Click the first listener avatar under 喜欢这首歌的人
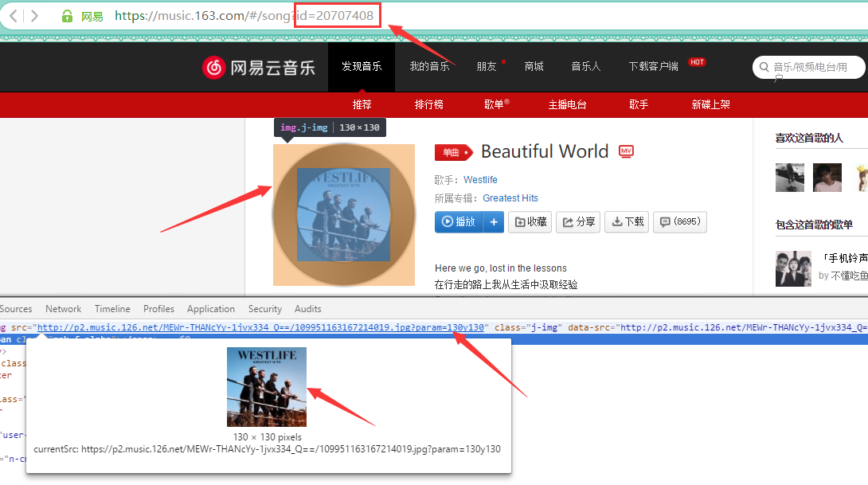868x485 pixels. pyautogui.click(x=790, y=178)
